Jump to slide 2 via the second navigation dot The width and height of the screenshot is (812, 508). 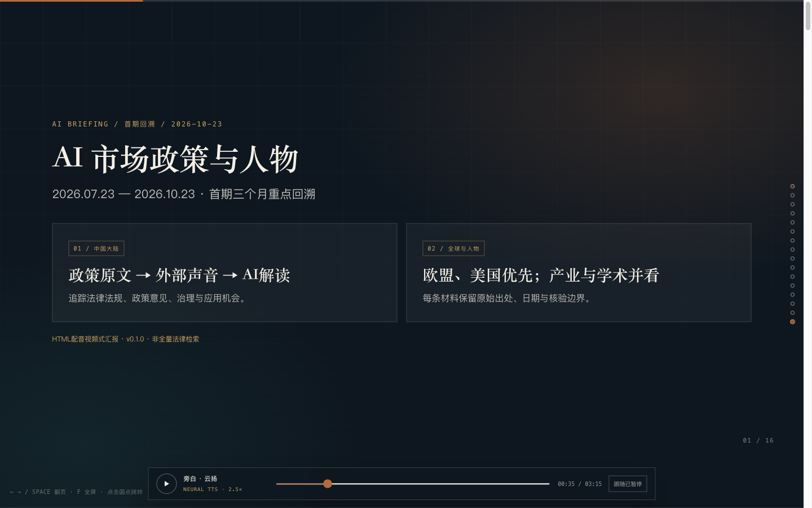point(792,195)
